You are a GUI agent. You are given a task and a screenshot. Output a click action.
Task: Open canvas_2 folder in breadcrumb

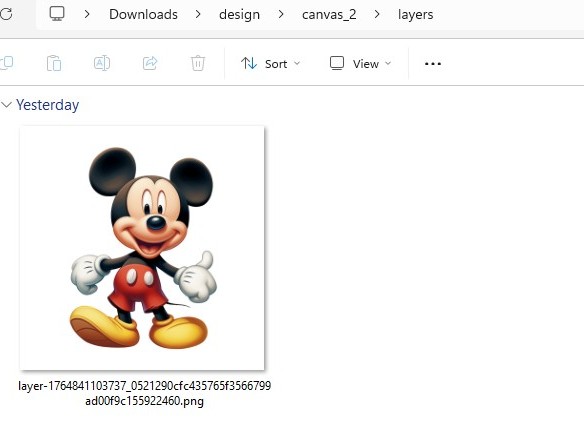(329, 15)
